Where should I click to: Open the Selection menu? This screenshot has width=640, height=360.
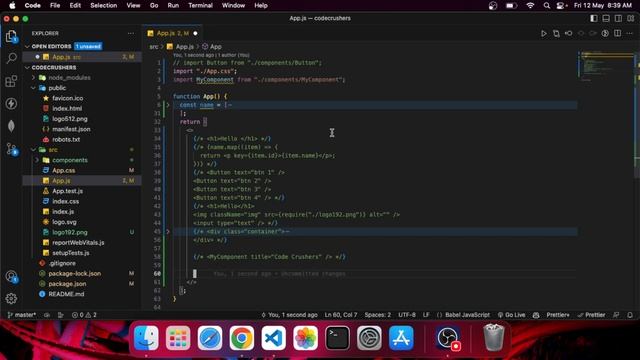tap(103, 5)
